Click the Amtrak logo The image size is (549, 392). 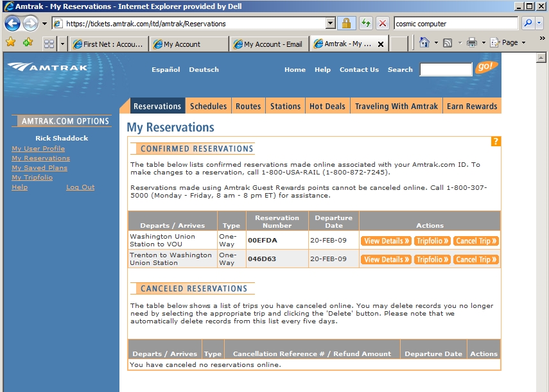click(48, 67)
